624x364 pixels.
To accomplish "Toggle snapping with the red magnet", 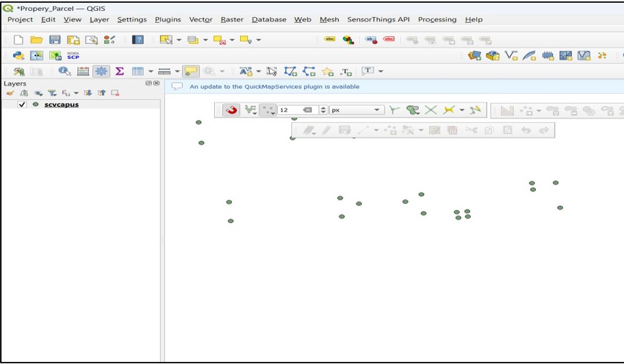I will [x=231, y=109].
